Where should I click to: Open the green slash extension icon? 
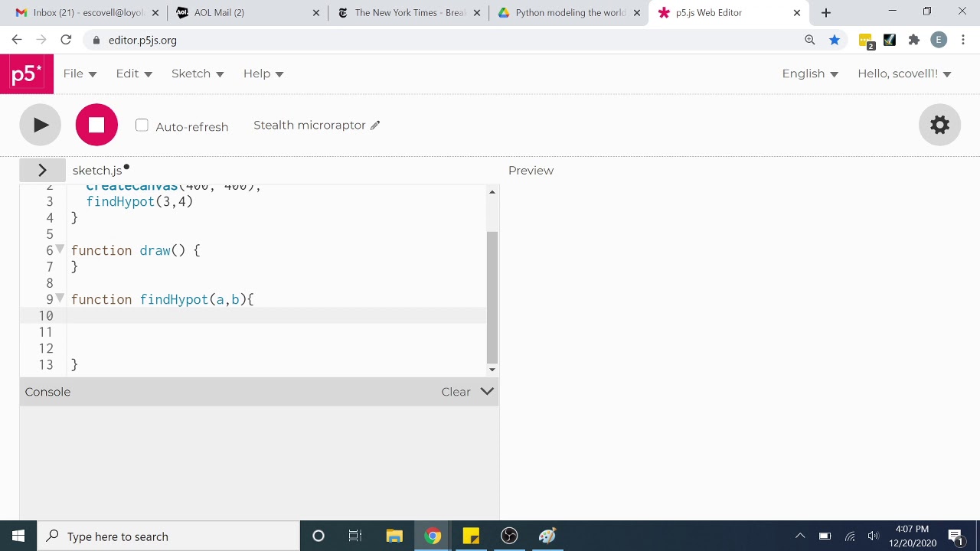click(890, 40)
